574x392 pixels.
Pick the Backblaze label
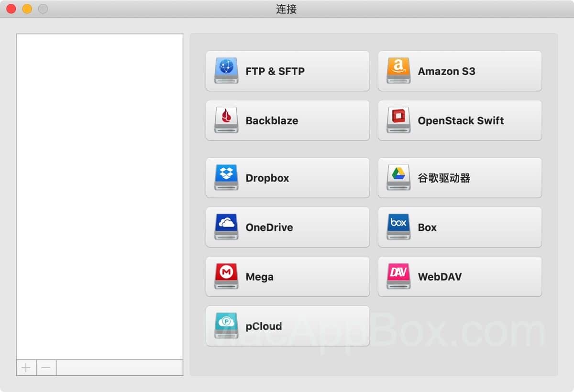(x=272, y=120)
